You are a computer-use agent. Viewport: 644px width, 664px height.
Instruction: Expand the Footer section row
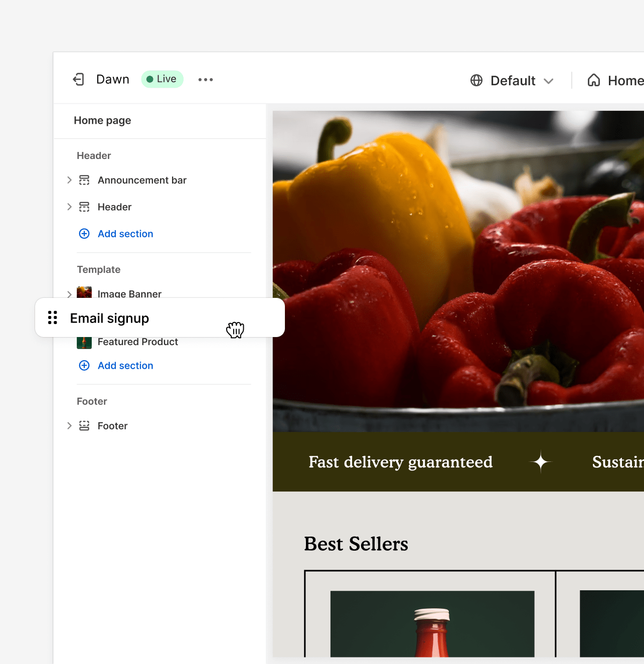point(69,426)
